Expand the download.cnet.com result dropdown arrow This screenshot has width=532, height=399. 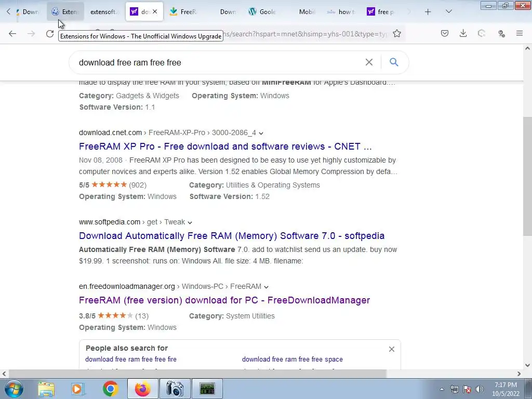[x=261, y=133]
